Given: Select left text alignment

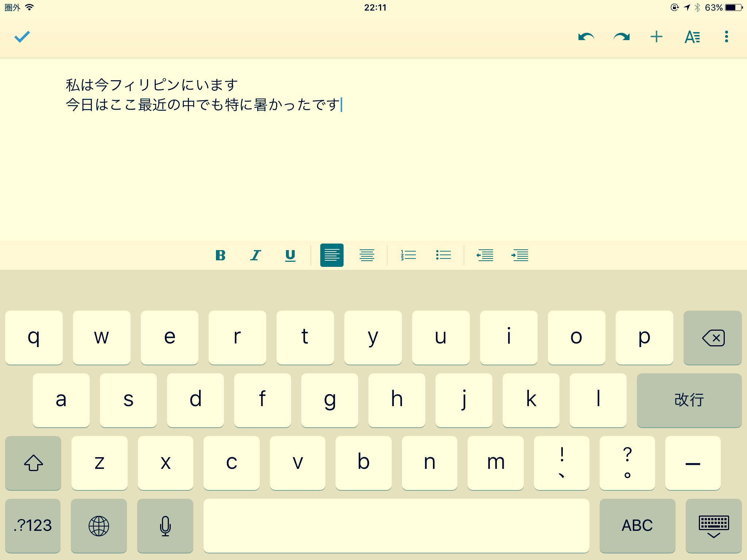Looking at the screenshot, I should pos(332,255).
